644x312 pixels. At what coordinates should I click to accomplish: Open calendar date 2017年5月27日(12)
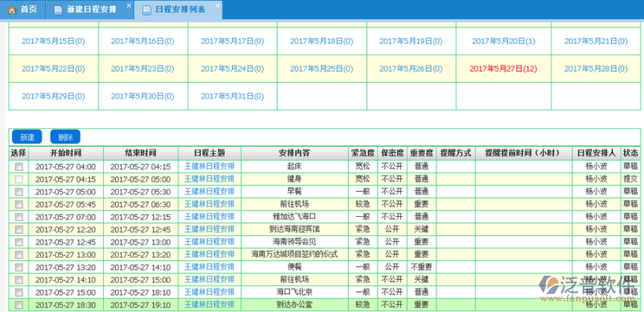click(x=503, y=69)
